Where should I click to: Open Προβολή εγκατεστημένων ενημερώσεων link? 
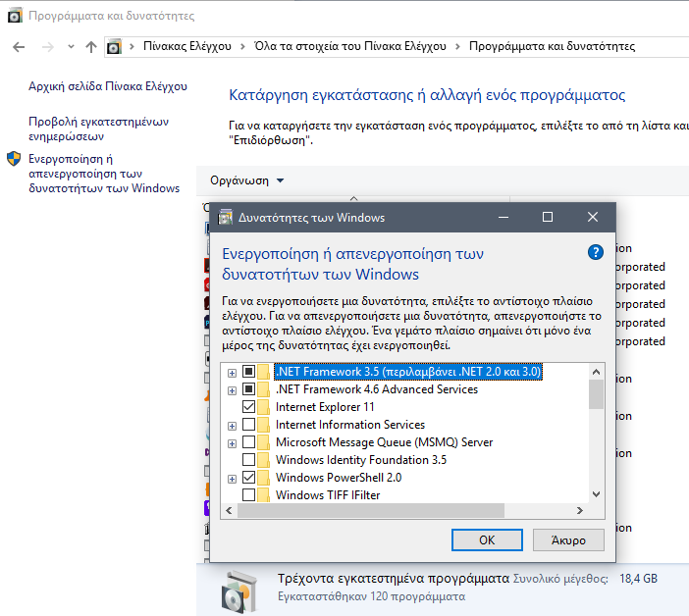pyautogui.click(x=98, y=128)
